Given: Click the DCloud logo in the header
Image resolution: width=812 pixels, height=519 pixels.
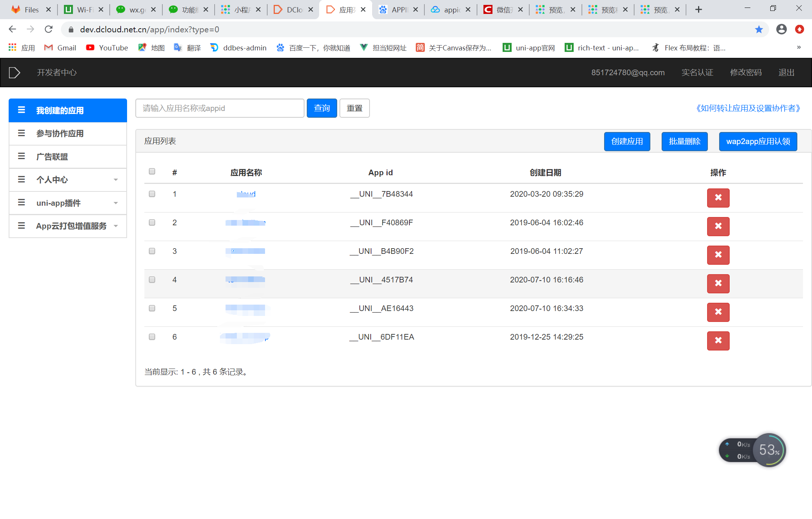Looking at the screenshot, I should (14, 73).
